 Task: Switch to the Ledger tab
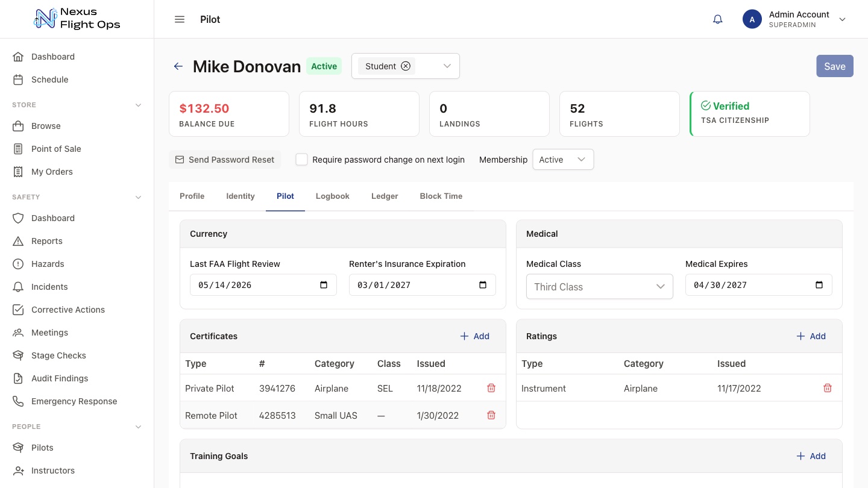coord(385,196)
